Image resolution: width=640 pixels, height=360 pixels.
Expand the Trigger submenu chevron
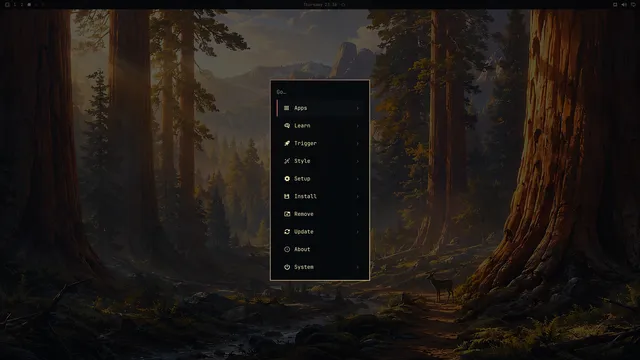pyautogui.click(x=358, y=143)
